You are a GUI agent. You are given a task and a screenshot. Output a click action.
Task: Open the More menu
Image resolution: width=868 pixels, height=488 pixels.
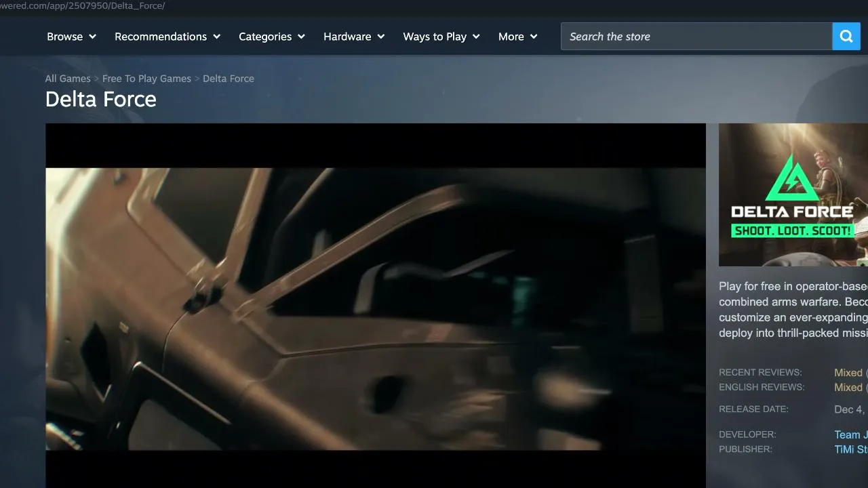click(x=518, y=37)
